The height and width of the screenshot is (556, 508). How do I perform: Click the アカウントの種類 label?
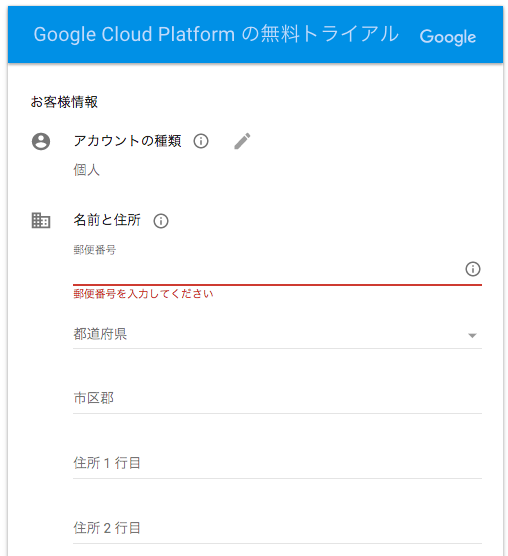coord(128,141)
